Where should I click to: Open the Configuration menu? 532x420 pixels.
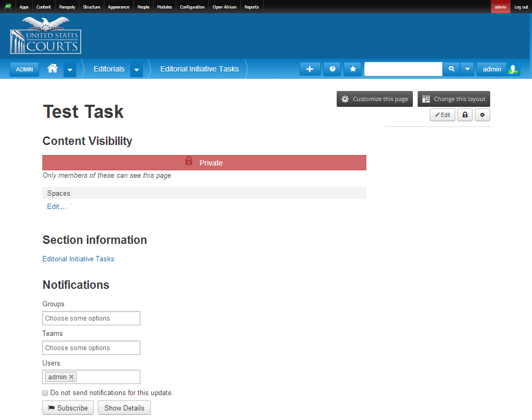tap(192, 6)
